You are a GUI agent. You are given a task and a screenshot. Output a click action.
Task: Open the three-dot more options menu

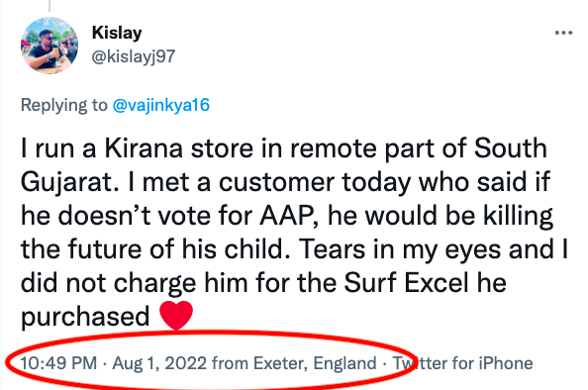click(x=563, y=33)
